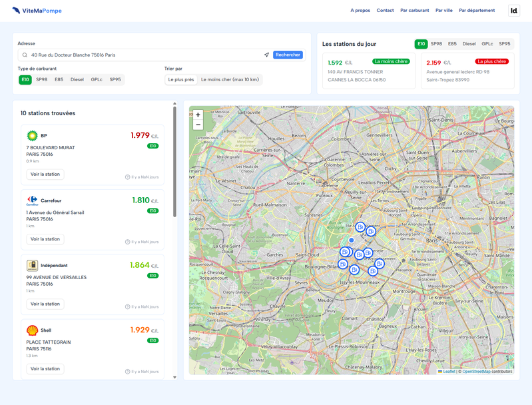Select Diesel fuel type in search filters
532x405 pixels.
(77, 80)
